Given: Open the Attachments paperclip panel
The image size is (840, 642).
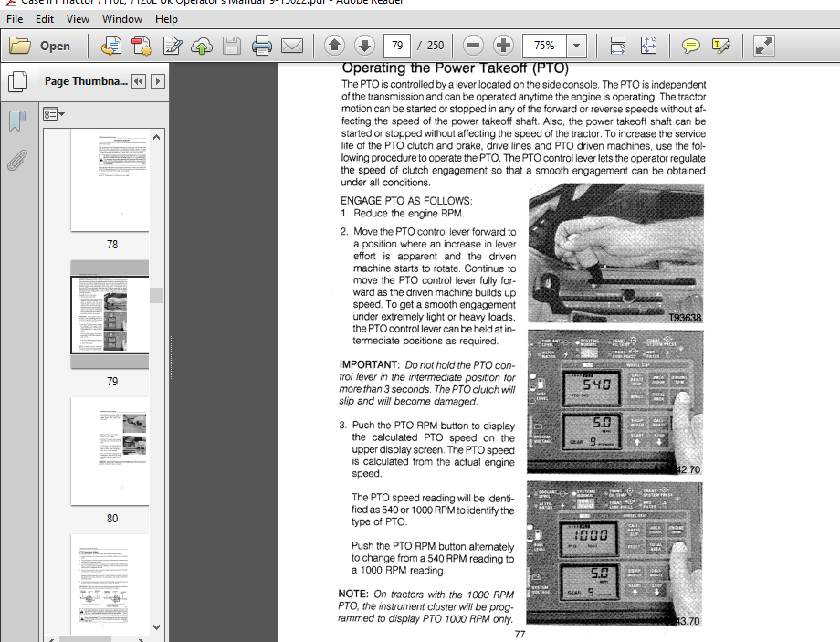Looking at the screenshot, I should pyautogui.click(x=17, y=160).
